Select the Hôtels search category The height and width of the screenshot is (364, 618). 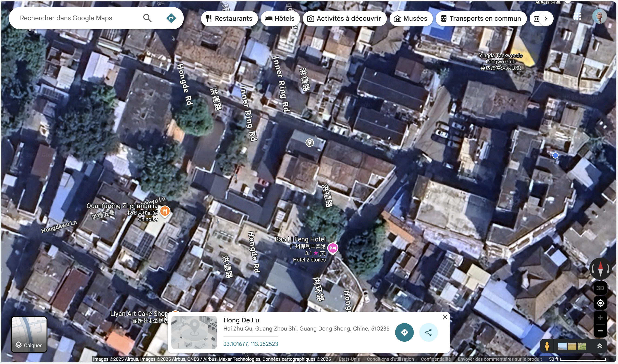[280, 18]
